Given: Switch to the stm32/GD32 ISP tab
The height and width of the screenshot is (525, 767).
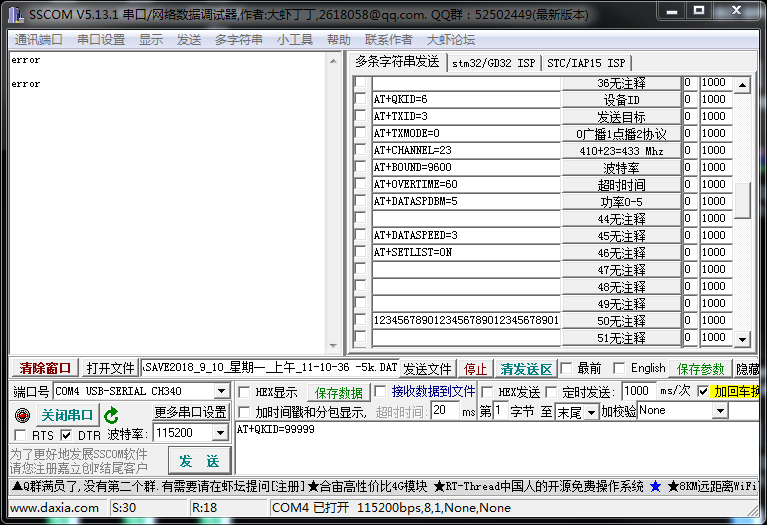Looking at the screenshot, I should tap(494, 63).
